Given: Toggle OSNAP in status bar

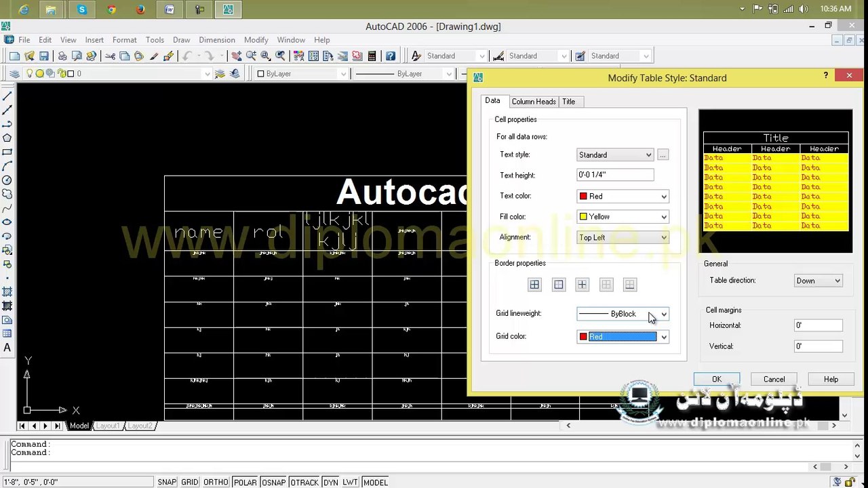Looking at the screenshot, I should click(x=274, y=483).
